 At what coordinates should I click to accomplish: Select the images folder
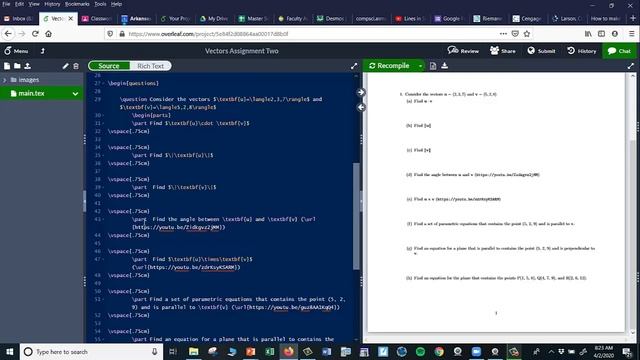[x=29, y=80]
